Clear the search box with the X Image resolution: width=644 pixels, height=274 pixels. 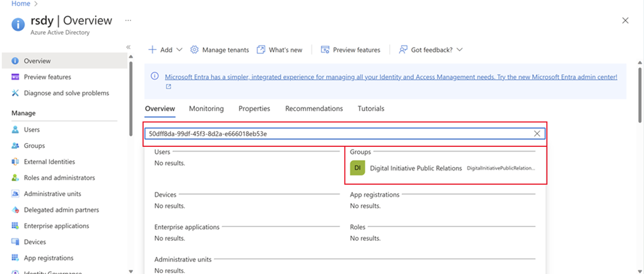click(x=537, y=134)
